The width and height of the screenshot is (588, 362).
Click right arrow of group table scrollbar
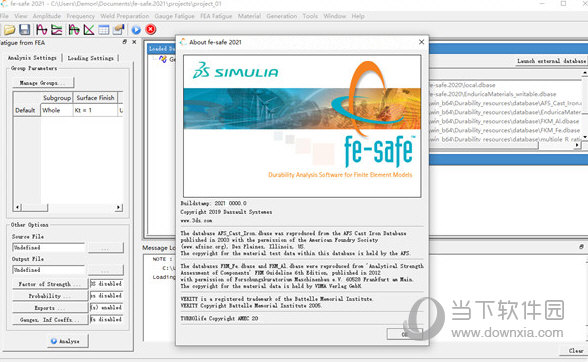[x=119, y=207]
